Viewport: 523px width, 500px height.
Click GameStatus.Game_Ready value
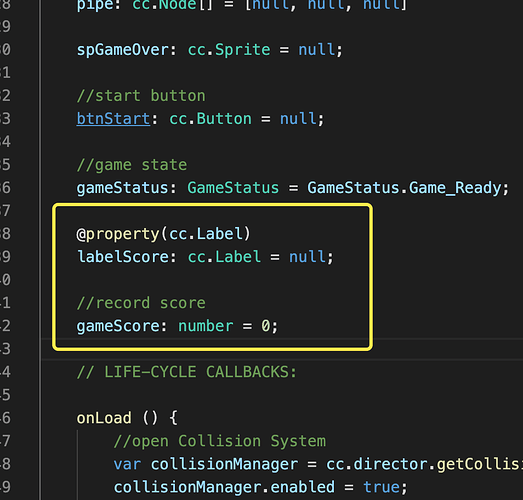pyautogui.click(x=405, y=188)
